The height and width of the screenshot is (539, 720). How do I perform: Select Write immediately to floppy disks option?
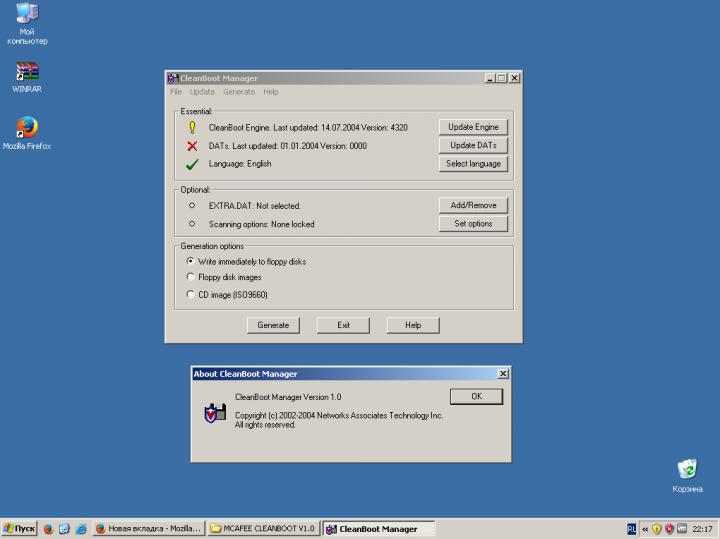(191, 261)
